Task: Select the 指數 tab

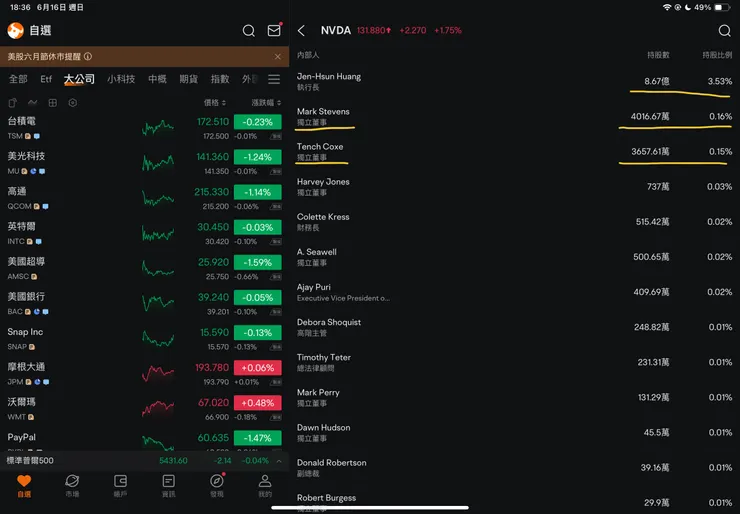Action: 220,79
